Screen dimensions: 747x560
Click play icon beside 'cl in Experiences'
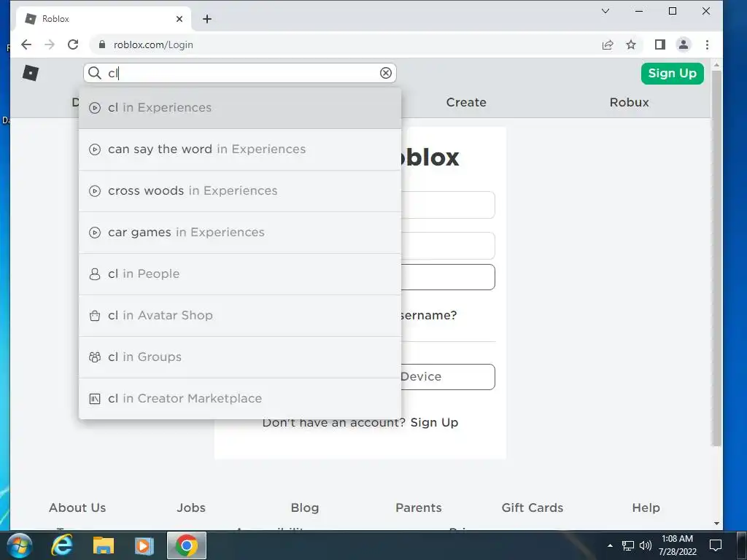[x=95, y=108]
